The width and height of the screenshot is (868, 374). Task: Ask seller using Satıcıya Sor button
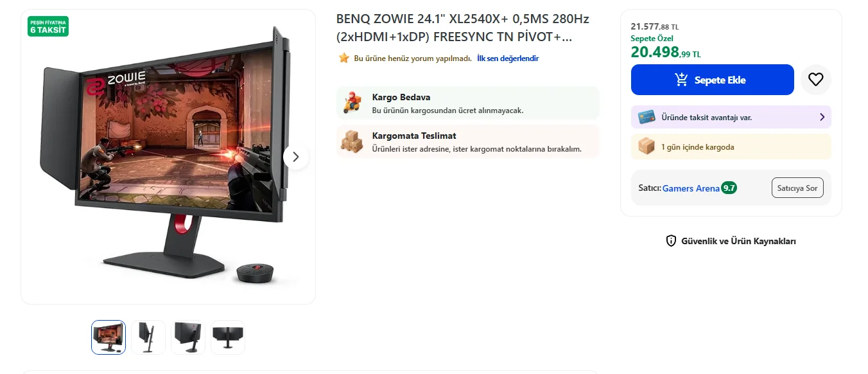tap(797, 188)
